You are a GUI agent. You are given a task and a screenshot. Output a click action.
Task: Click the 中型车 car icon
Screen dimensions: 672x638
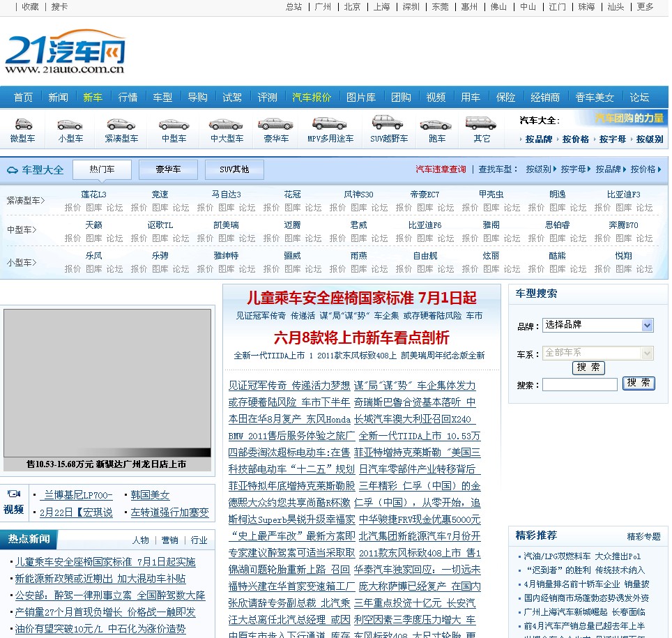(174, 125)
